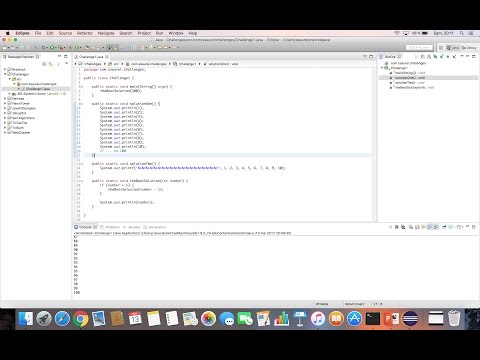The image size is (480, 360).
Task: Expand the WebCrawler project
Action: click(x=5, y=132)
